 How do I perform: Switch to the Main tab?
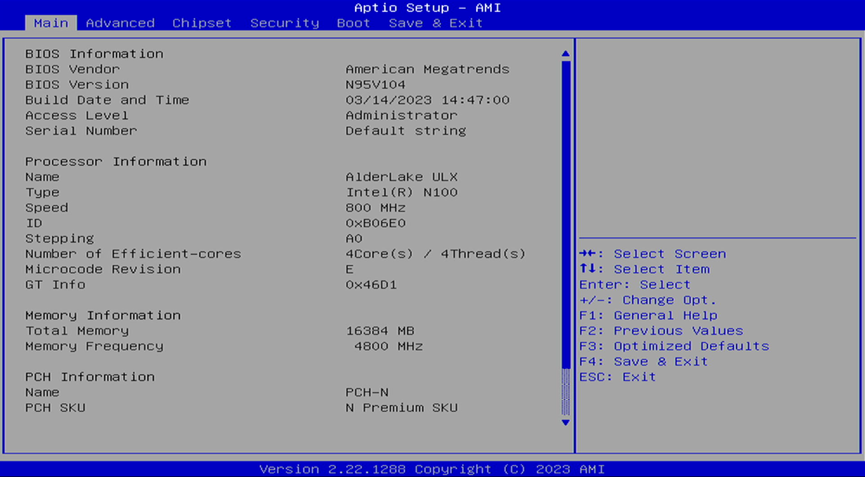(51, 23)
